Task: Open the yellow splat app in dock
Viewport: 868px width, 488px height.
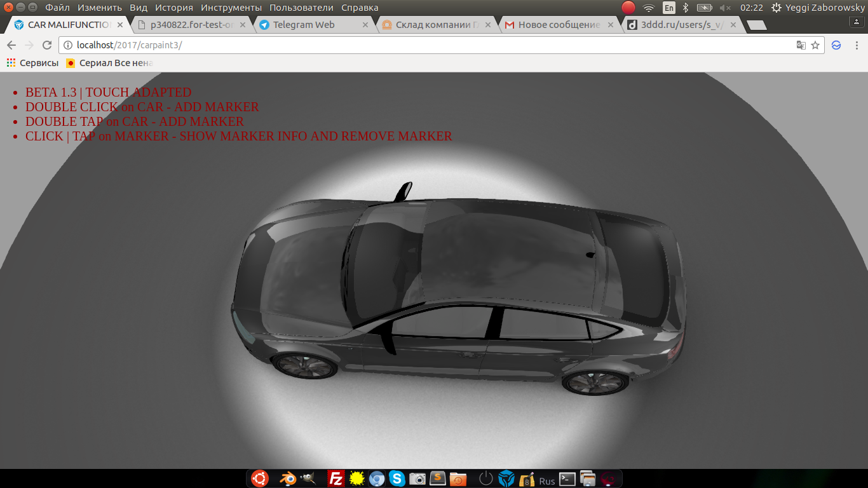Action: point(356,478)
